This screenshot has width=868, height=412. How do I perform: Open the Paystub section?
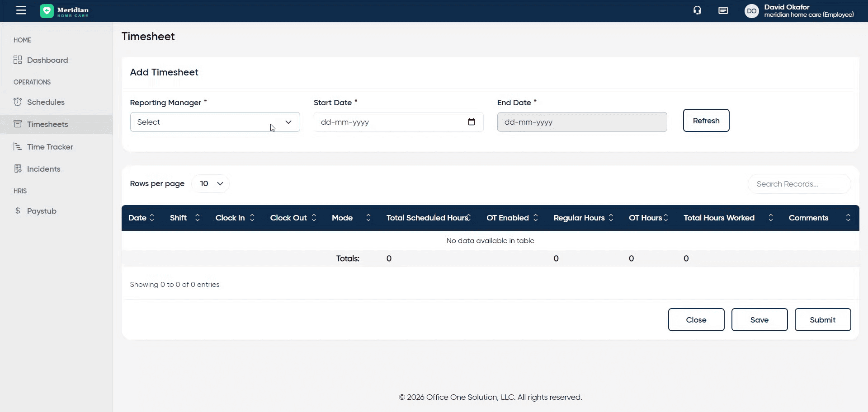point(41,211)
